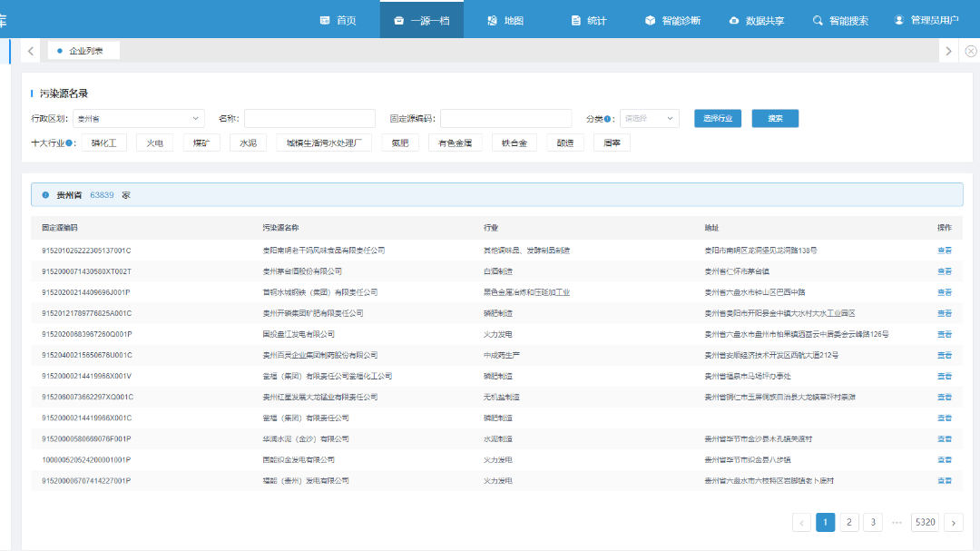Click the 污染源名称 column header

280,228
